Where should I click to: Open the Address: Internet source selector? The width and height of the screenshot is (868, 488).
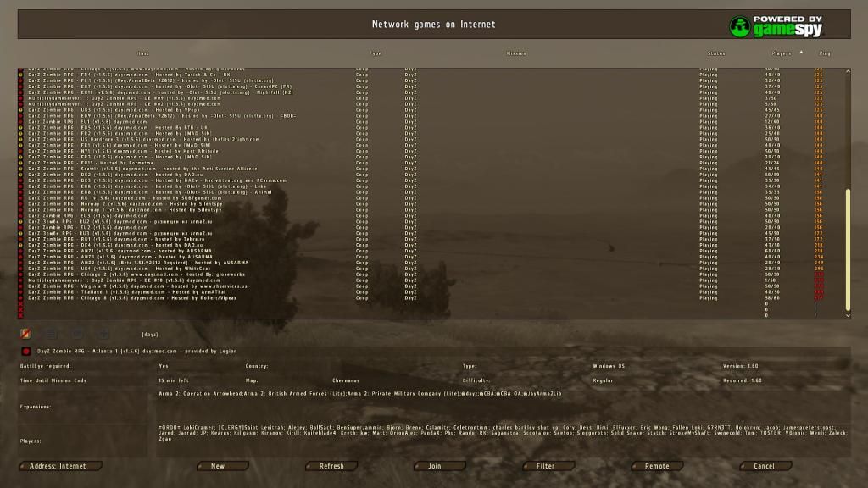tap(60, 466)
